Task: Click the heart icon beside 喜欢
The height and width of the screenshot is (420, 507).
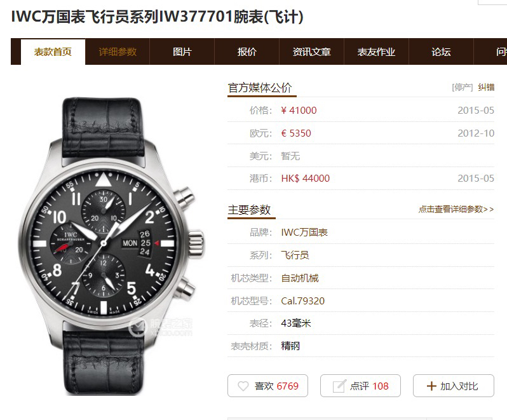Action: 243,386
